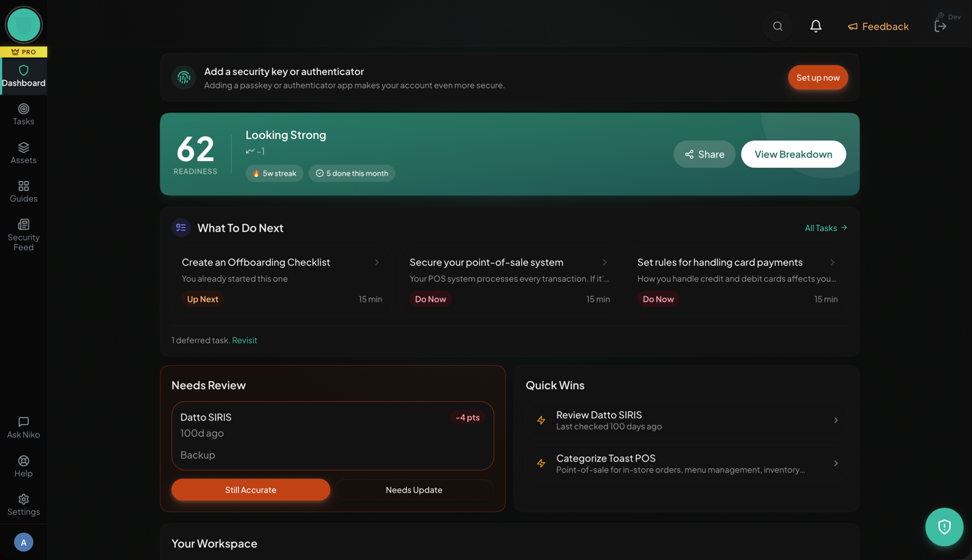This screenshot has width=972, height=560.
Task: Choose Needs Update for Datto SIRIS
Action: pyautogui.click(x=414, y=490)
